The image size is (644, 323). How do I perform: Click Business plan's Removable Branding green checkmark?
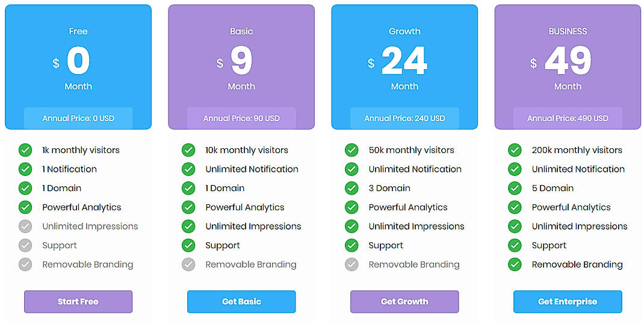515,265
